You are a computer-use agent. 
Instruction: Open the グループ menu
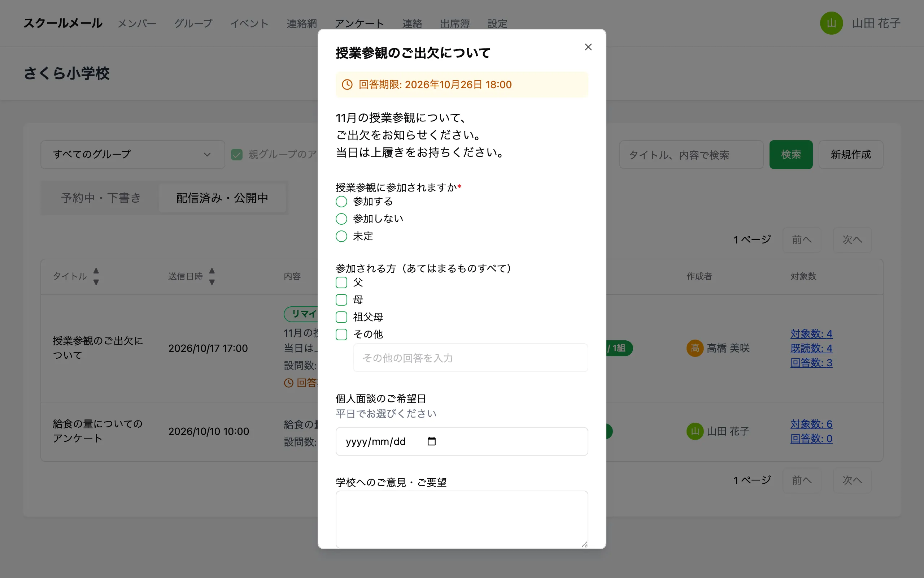click(x=193, y=24)
